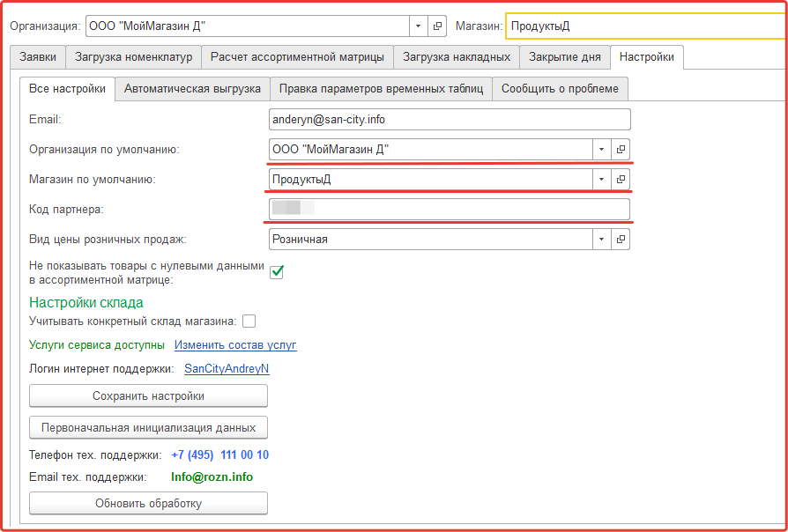The width and height of the screenshot is (788, 532).
Task: Open the Загрузка номенклатур tab
Action: tap(133, 57)
